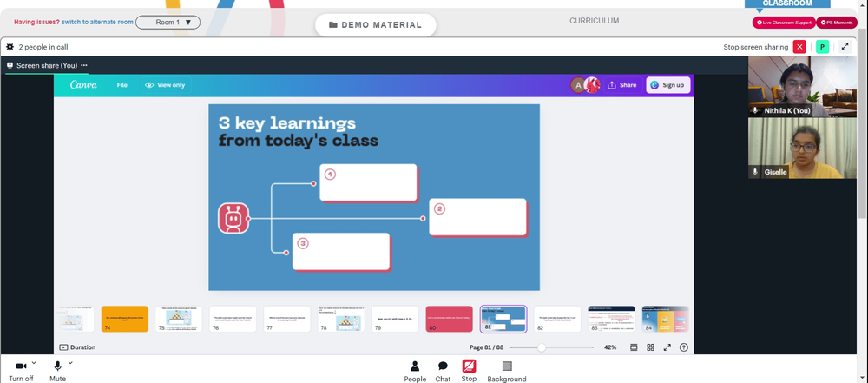Click the Stop screen share icon in bottom bar
The width and height of the screenshot is (868, 383).
[x=469, y=366]
